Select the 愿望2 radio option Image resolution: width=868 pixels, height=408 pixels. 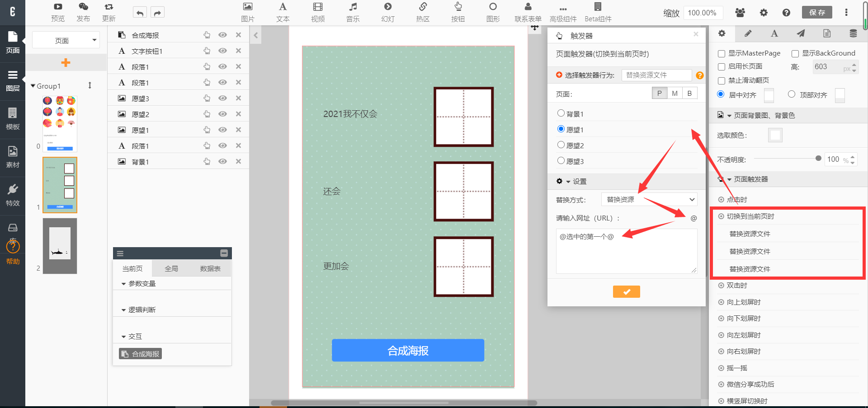[x=561, y=145]
